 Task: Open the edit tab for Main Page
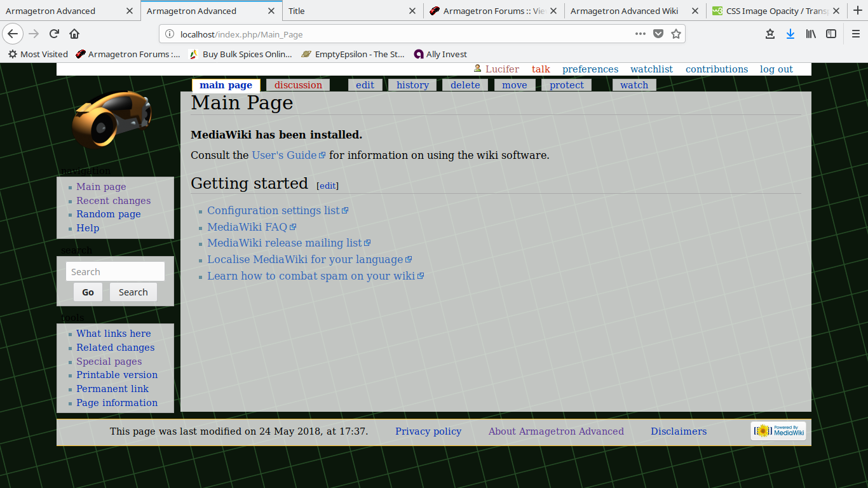[x=365, y=85]
